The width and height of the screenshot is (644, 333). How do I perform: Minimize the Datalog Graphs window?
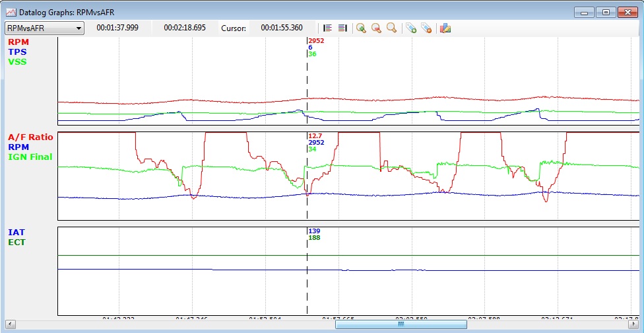click(585, 13)
